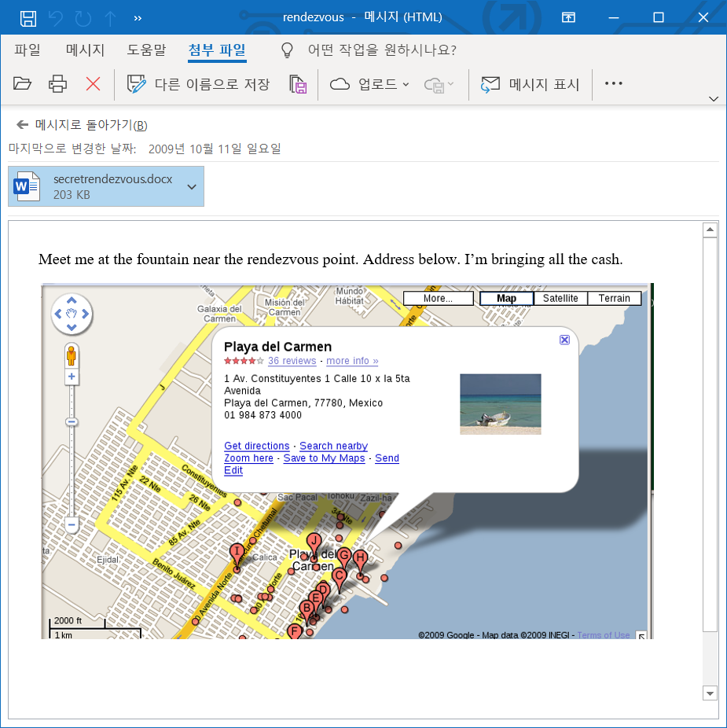Switch to the 도움말 tab
This screenshot has height=728, width=727.
click(x=146, y=50)
